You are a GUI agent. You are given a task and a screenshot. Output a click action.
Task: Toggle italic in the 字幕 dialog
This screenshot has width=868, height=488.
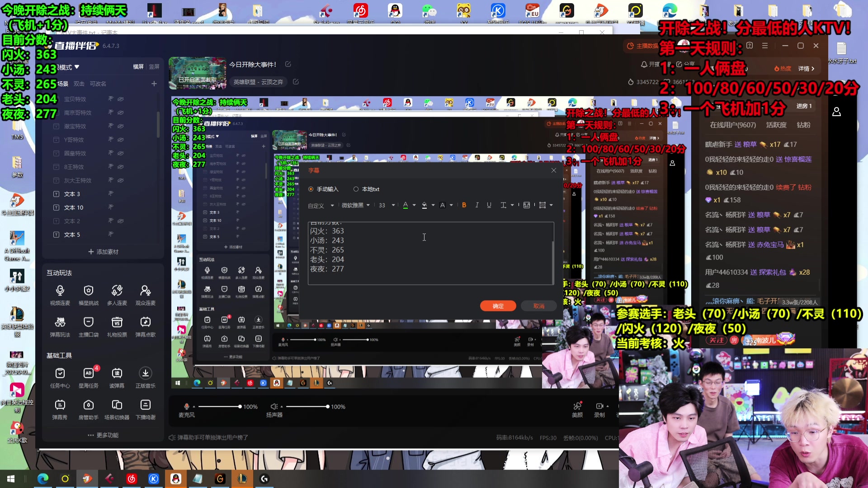(x=476, y=205)
